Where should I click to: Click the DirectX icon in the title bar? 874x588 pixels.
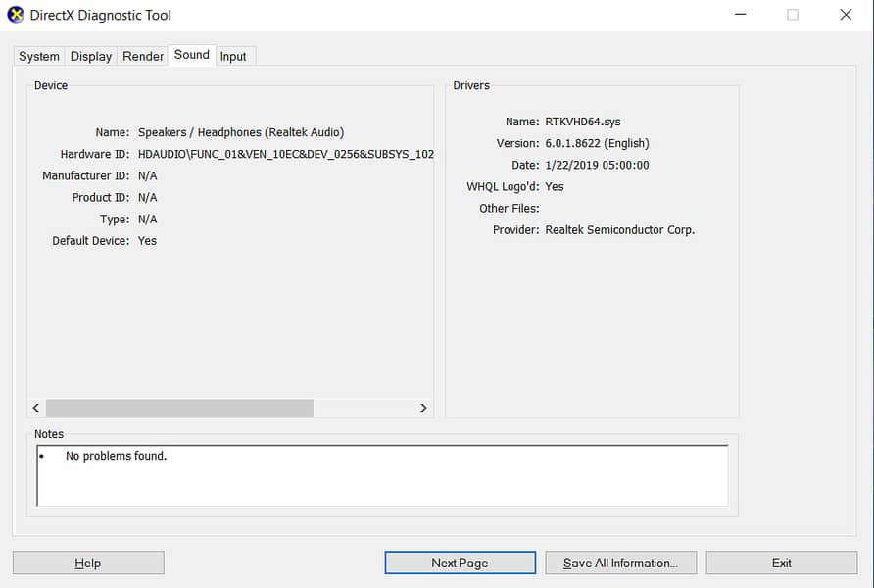click(16, 15)
